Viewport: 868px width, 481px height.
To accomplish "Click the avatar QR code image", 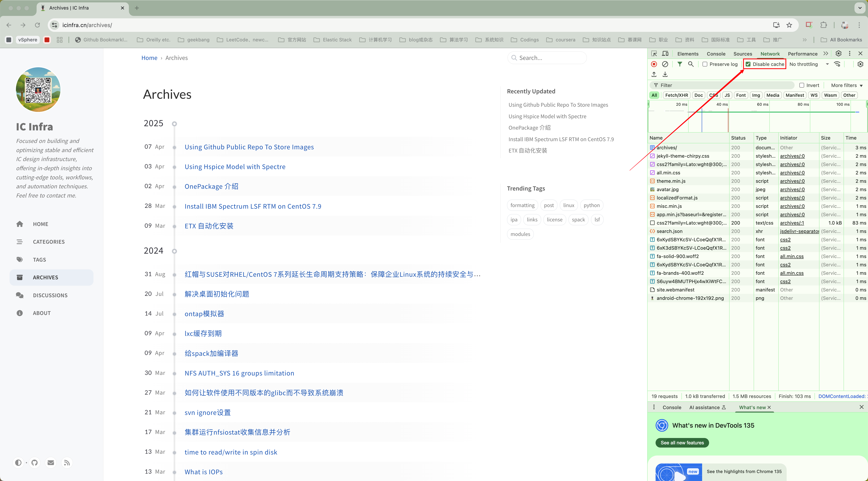I will 38,89.
